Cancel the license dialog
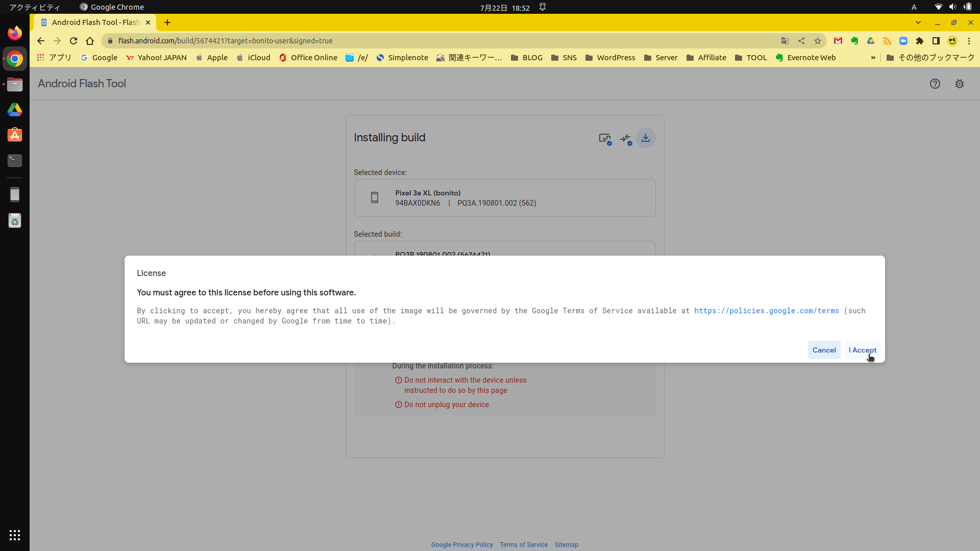This screenshot has width=980, height=551. point(824,350)
